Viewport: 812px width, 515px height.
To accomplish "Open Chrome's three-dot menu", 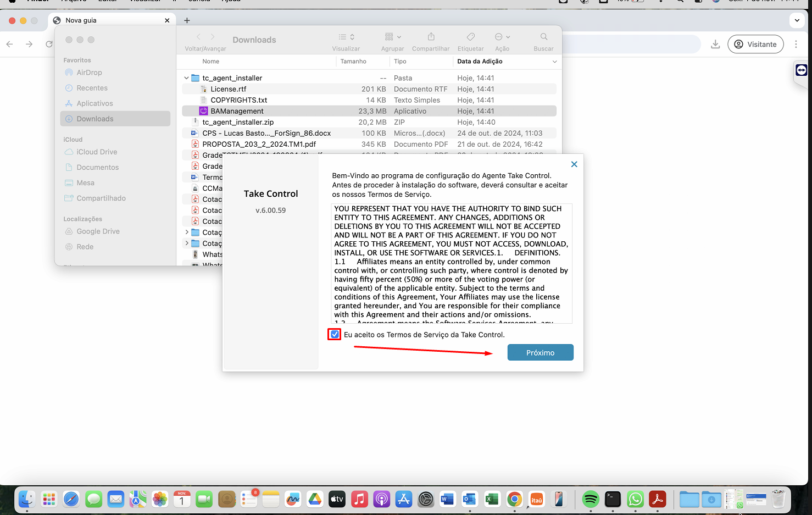I will [x=796, y=44].
